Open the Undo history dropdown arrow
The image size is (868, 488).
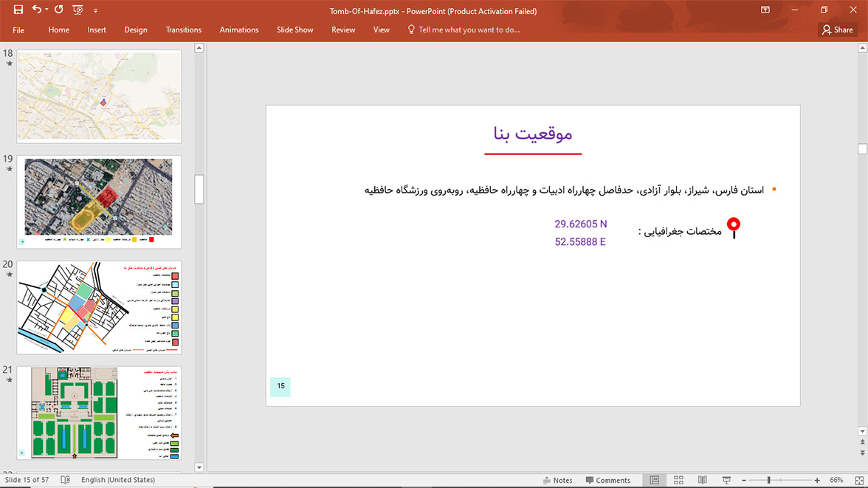click(46, 10)
